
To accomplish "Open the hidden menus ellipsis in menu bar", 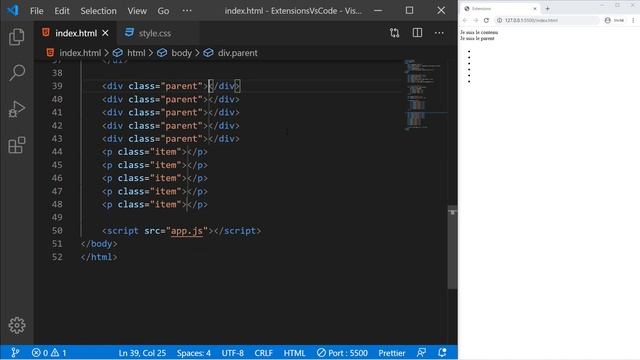I will point(187,11).
